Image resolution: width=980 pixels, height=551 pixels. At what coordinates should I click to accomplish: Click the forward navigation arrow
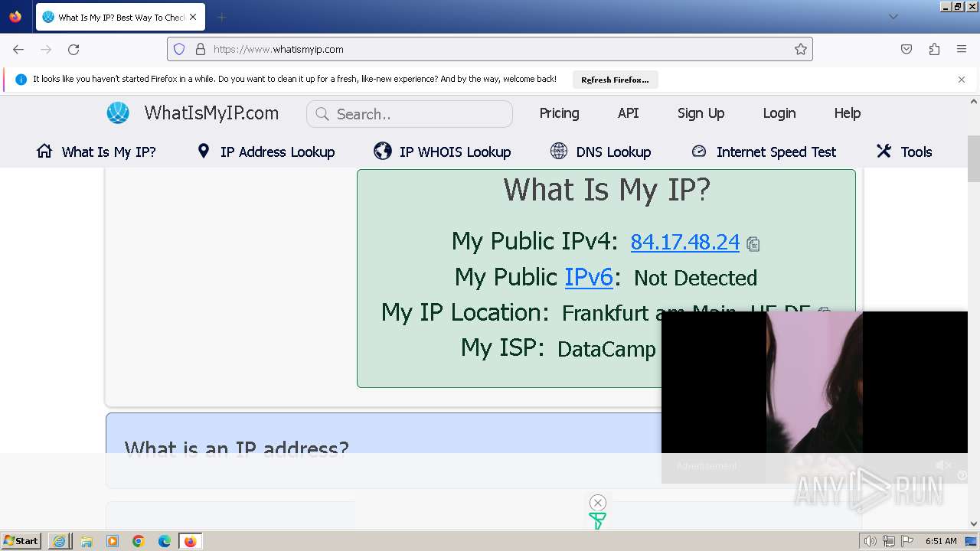(x=46, y=49)
